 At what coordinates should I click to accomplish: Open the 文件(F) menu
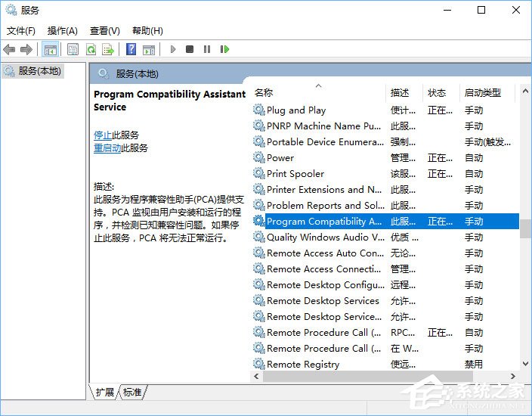coord(20,31)
